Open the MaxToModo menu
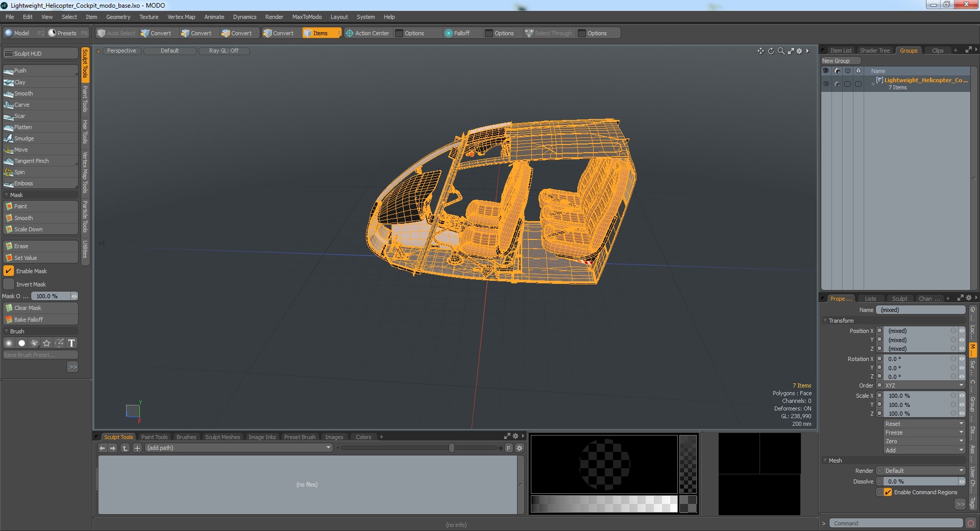Screen dimensions: 980x531 tap(307, 17)
